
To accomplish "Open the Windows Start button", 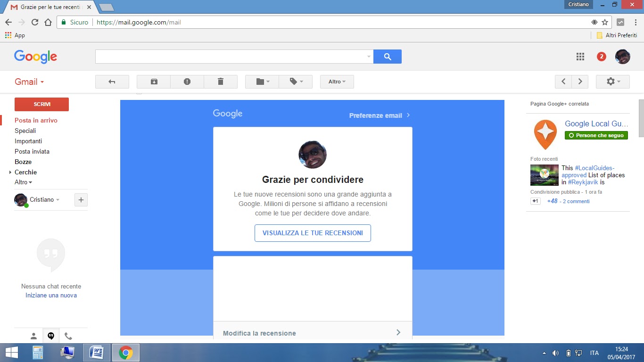I will pos(11,353).
